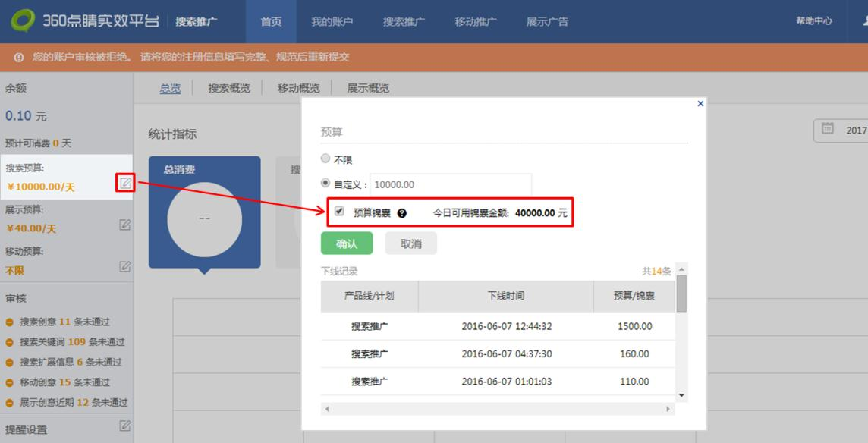This screenshot has width=868, height=443.
Task: Toggle the 预算锦囊 checkbox
Action: (339, 212)
